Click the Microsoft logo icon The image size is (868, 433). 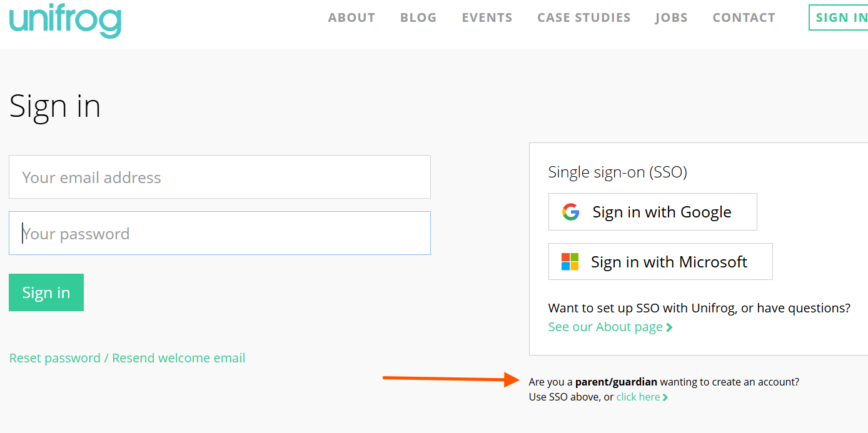coord(570,262)
